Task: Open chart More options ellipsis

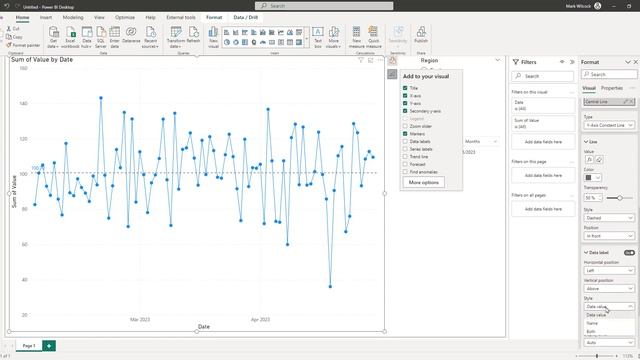Action: [x=380, y=60]
